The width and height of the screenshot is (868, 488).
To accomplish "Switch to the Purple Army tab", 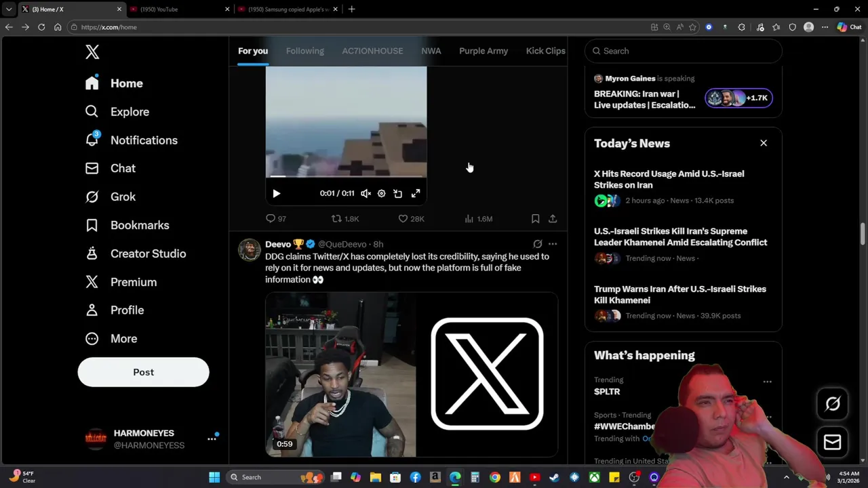I will coord(484,51).
